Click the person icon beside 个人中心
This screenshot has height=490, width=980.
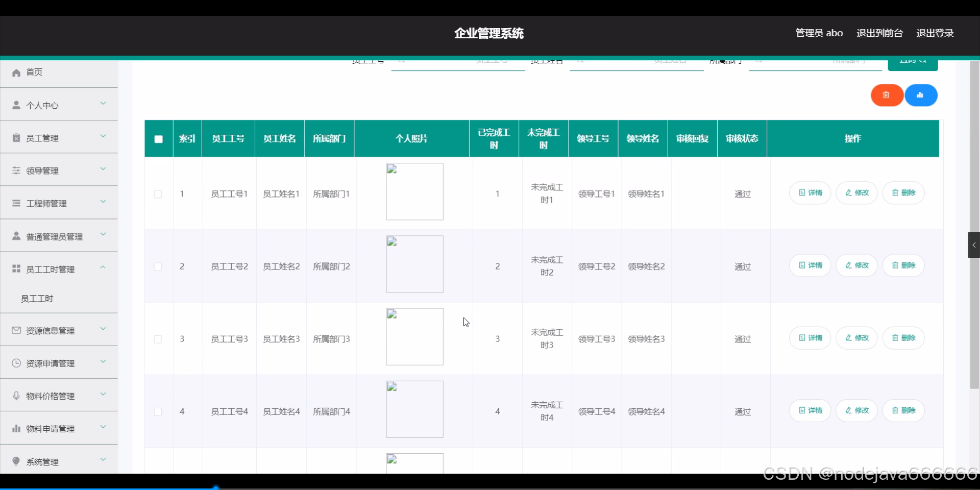(16, 105)
